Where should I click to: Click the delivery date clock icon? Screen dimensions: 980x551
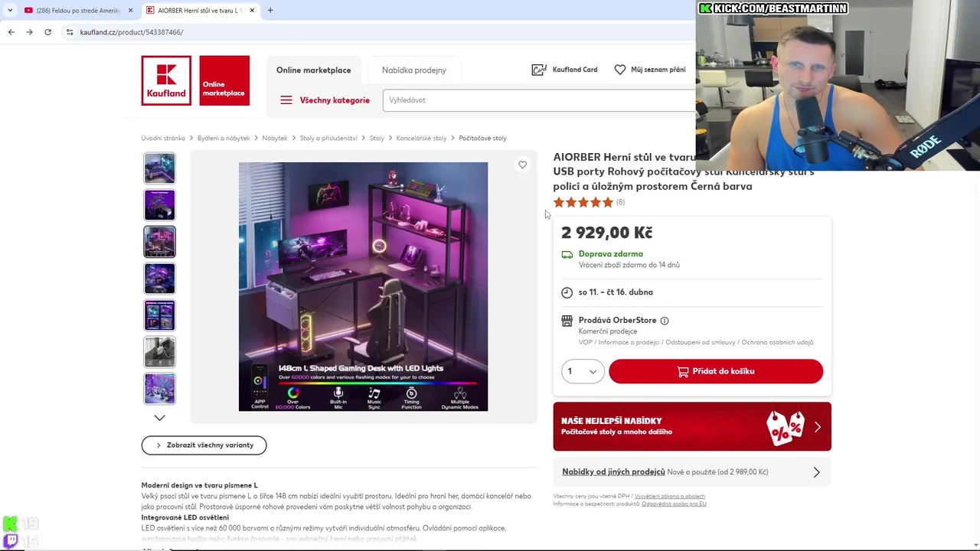(x=567, y=292)
